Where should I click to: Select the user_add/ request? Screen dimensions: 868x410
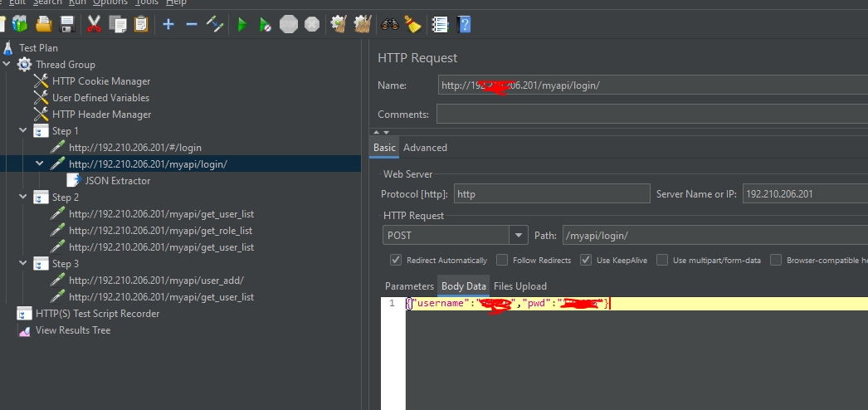click(x=156, y=281)
